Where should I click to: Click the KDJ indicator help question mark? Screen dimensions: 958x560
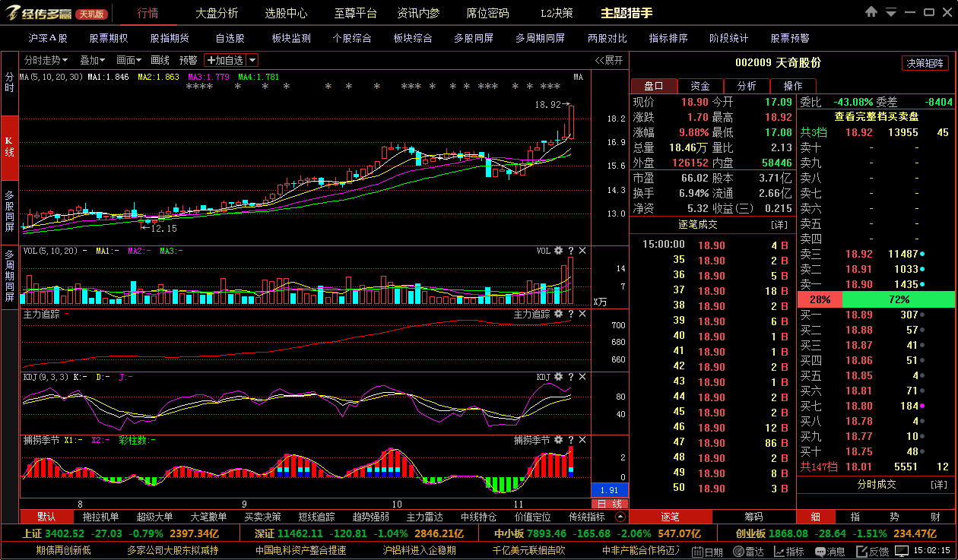(x=571, y=377)
